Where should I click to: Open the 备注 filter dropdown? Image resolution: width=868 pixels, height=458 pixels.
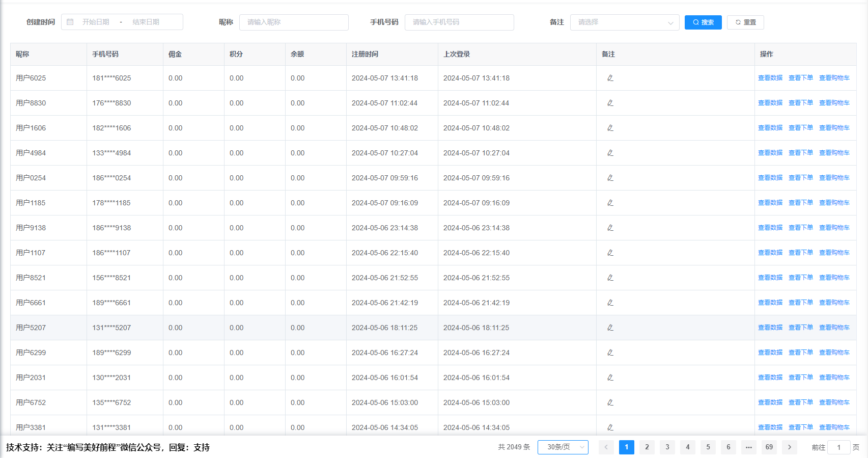624,22
